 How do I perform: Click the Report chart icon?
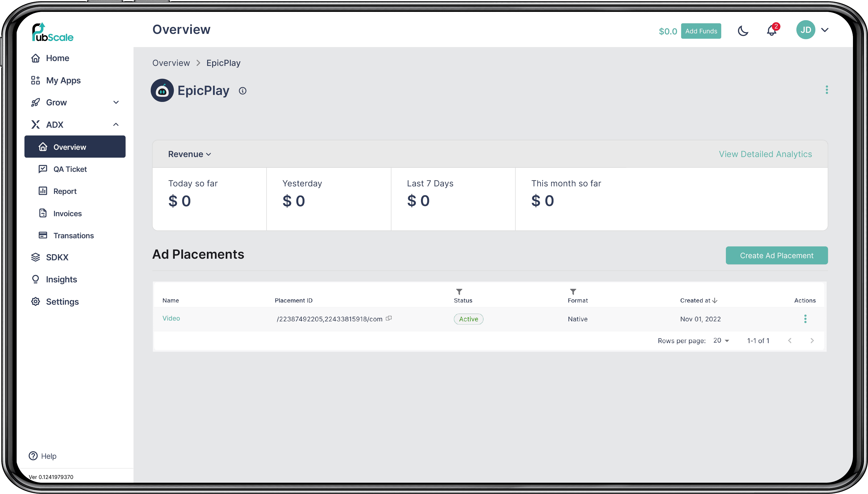[x=43, y=191]
